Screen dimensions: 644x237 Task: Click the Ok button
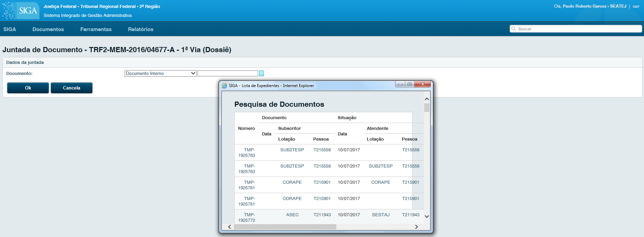tap(28, 88)
